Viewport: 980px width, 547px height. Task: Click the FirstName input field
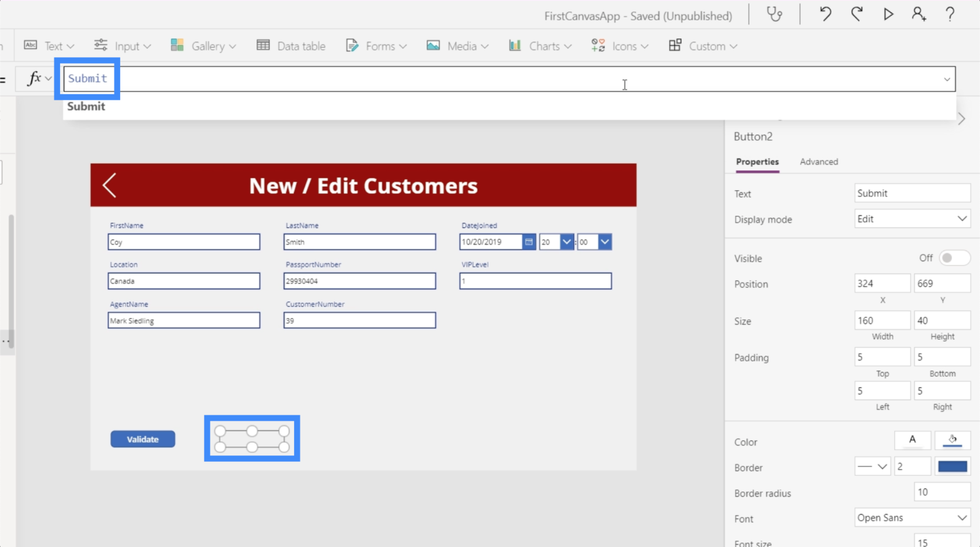tap(184, 242)
